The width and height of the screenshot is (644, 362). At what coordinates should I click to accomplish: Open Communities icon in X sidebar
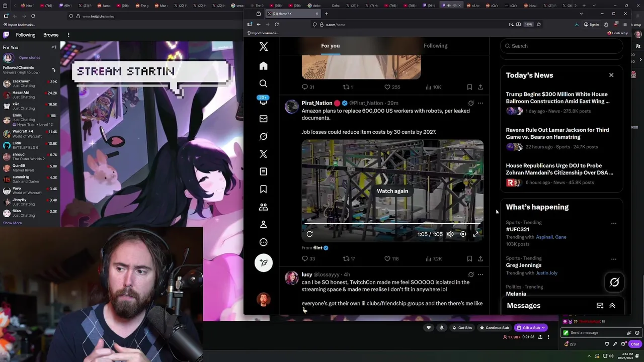coord(263,207)
